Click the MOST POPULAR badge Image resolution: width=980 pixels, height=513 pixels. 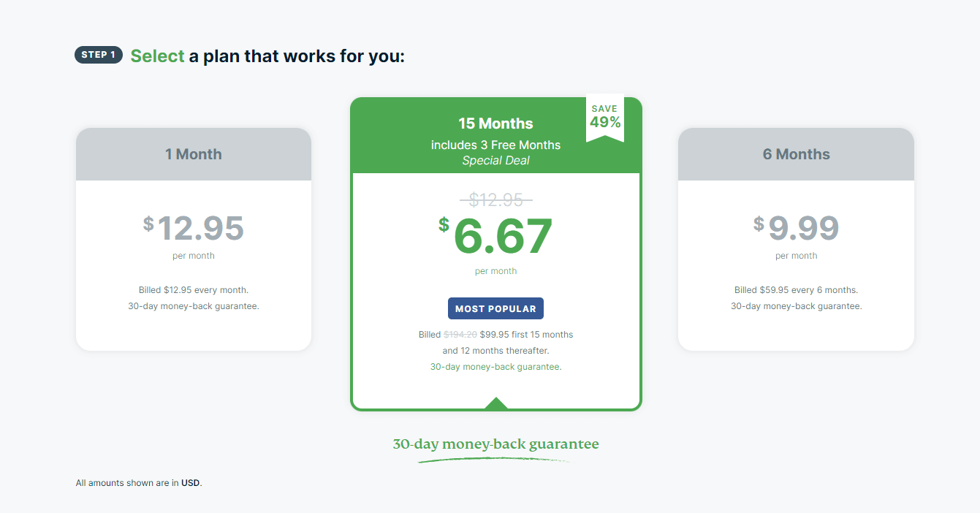(x=495, y=308)
